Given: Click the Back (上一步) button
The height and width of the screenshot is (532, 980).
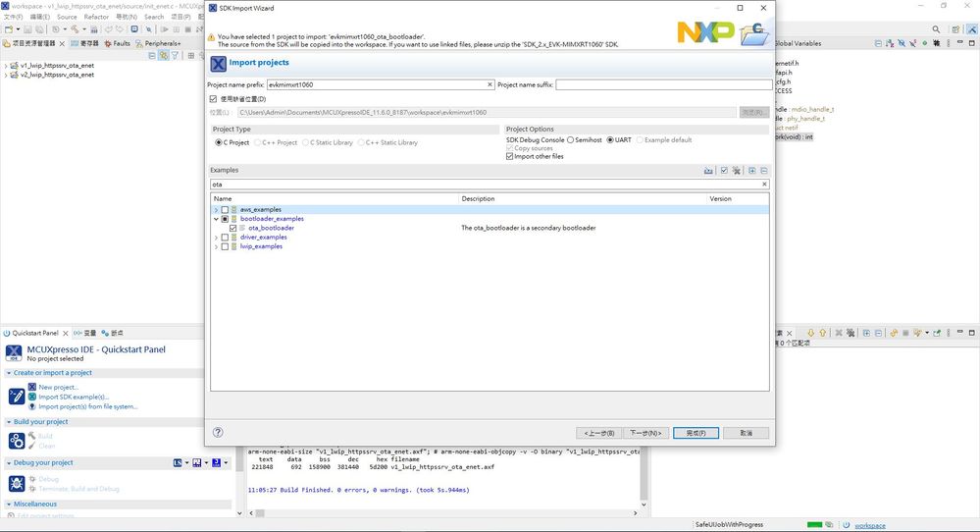Looking at the screenshot, I should (x=598, y=433).
